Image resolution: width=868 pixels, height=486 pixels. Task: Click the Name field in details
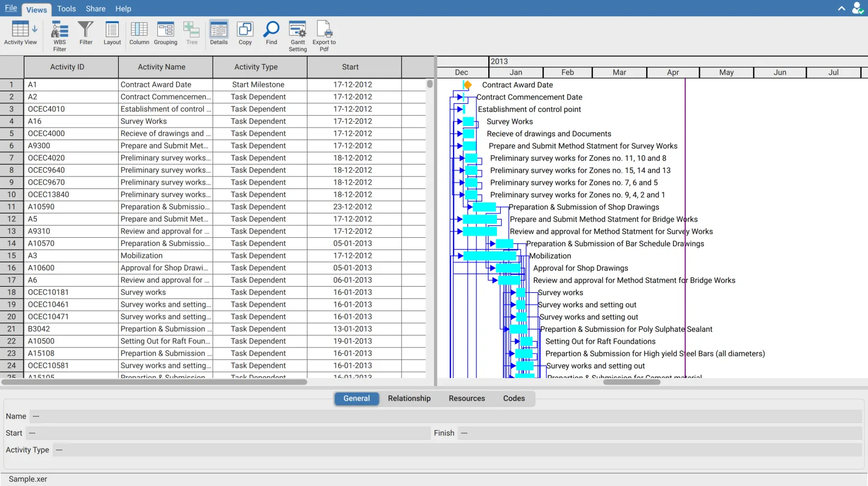point(445,416)
